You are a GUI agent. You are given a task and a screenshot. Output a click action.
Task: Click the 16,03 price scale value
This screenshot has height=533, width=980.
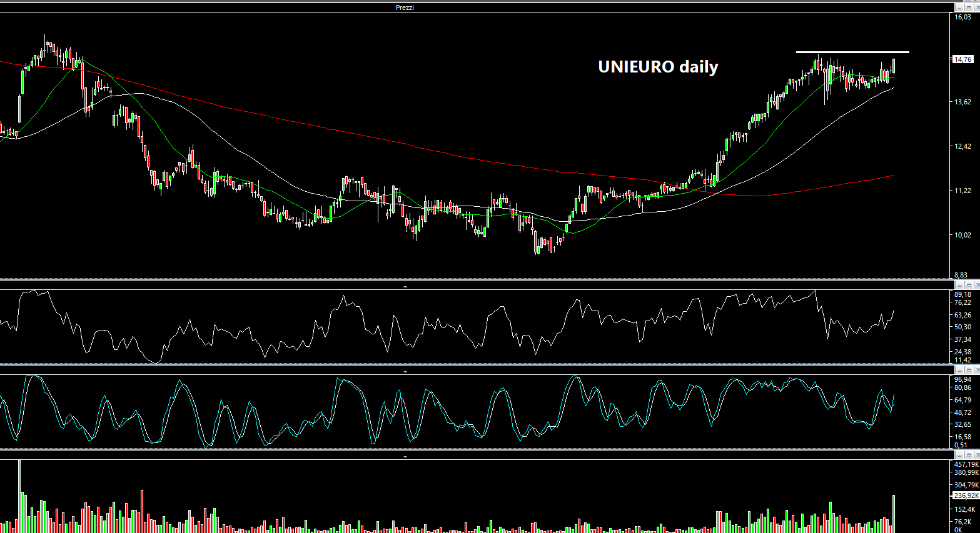click(962, 17)
